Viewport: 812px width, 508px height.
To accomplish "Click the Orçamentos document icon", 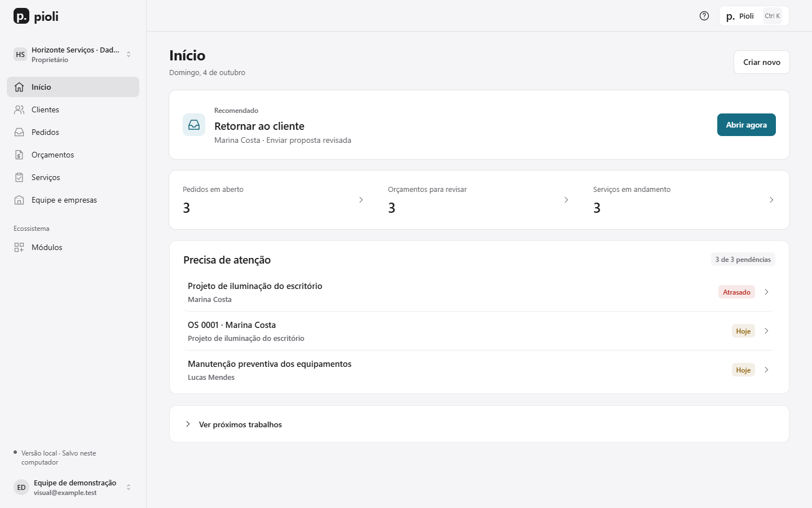I will (19, 155).
